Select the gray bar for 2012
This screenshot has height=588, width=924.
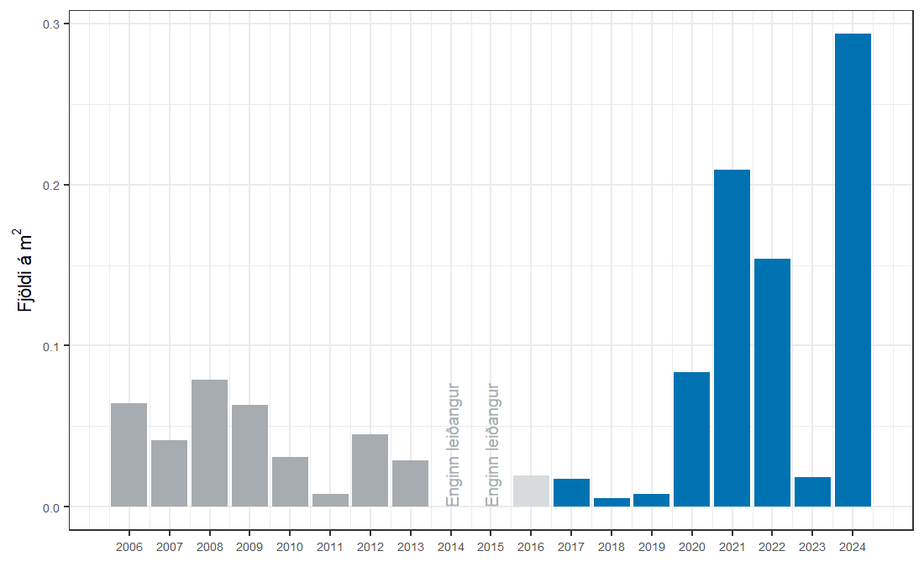[x=370, y=470]
